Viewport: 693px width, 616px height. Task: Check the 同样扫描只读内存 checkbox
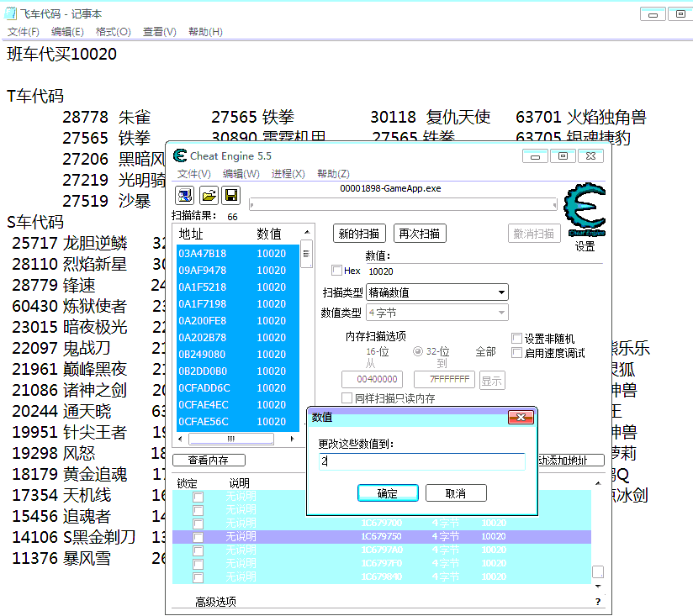coord(346,397)
